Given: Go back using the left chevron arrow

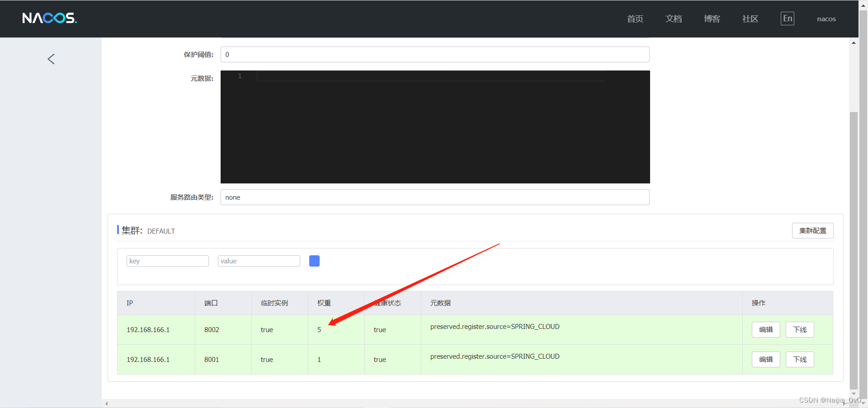Looking at the screenshot, I should coord(51,59).
